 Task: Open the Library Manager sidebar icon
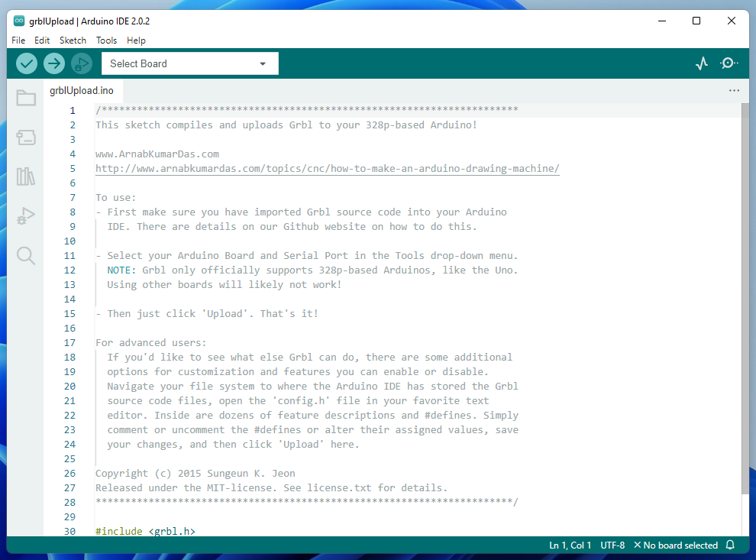coord(26,176)
